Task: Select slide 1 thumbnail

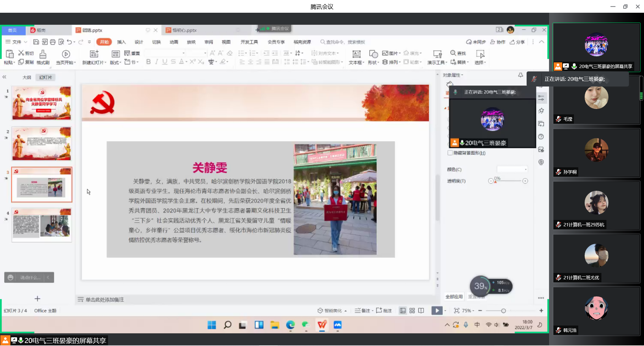Action: click(x=42, y=103)
